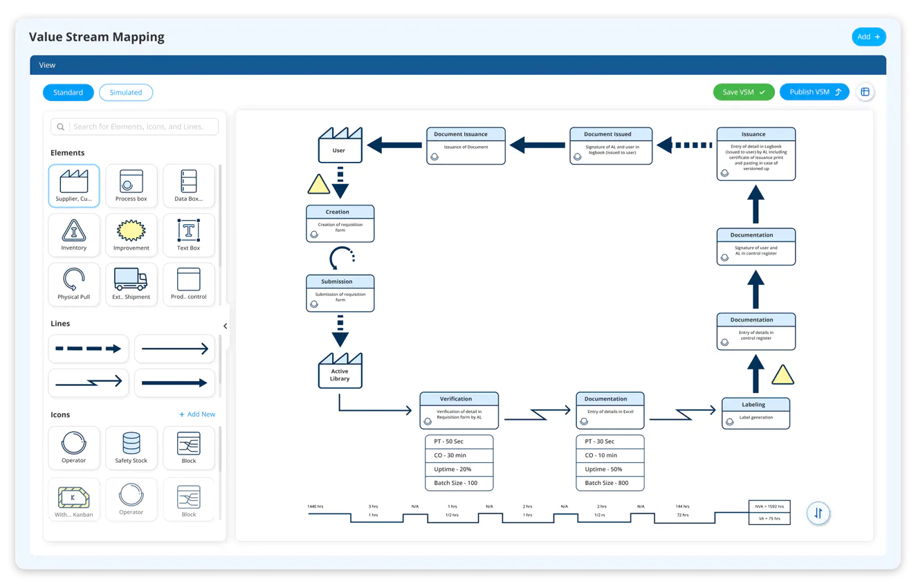Viewport: 916px width, 588px height.
Task: Select the Data Box element
Action: 188,186
